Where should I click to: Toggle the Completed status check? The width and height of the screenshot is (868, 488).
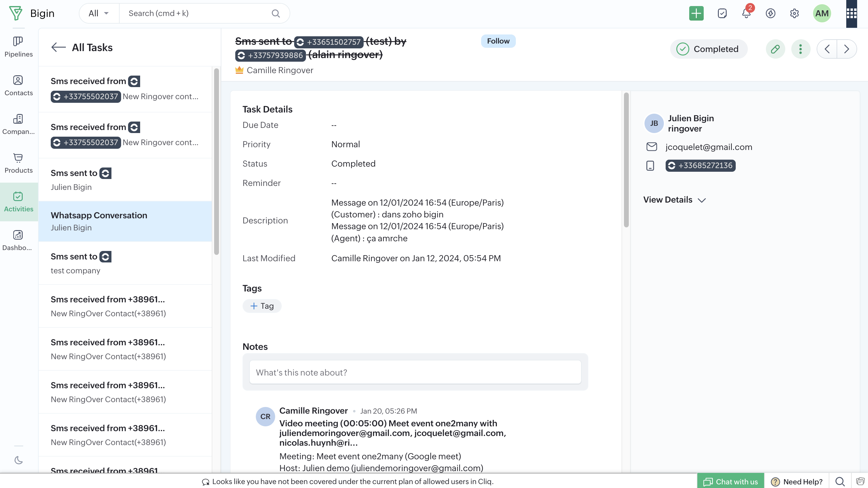coord(683,49)
